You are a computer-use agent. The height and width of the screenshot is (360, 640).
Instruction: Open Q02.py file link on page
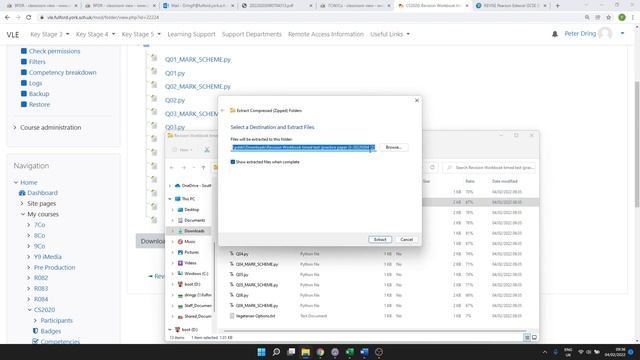click(x=175, y=100)
